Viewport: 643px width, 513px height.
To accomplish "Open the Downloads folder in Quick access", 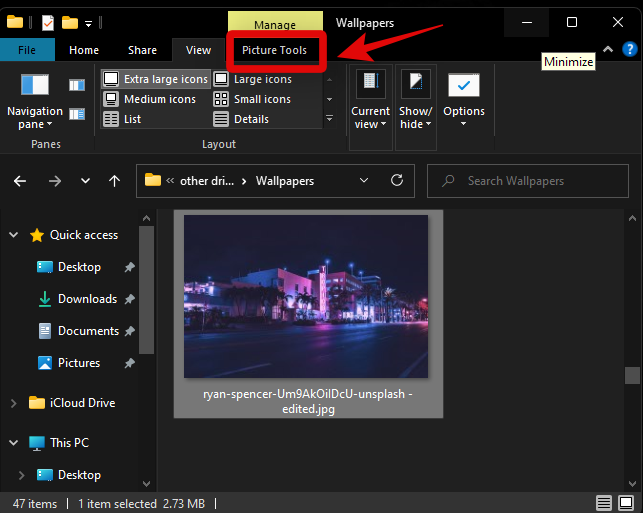I will click(x=87, y=299).
